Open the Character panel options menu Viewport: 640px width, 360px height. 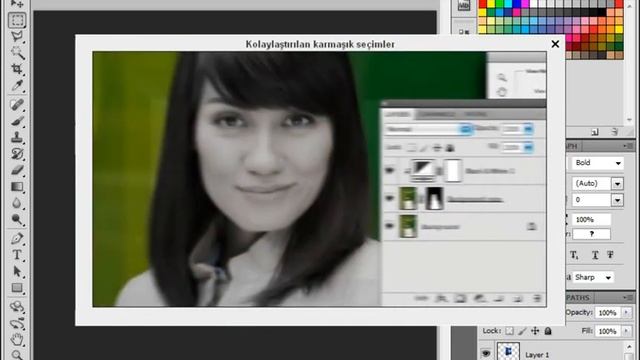pyautogui.click(x=628, y=146)
